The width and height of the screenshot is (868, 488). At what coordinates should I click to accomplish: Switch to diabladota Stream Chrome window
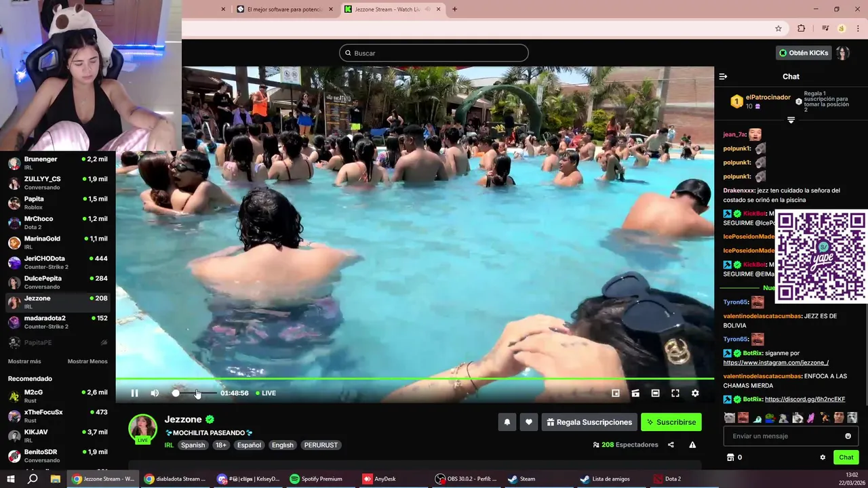(x=175, y=479)
